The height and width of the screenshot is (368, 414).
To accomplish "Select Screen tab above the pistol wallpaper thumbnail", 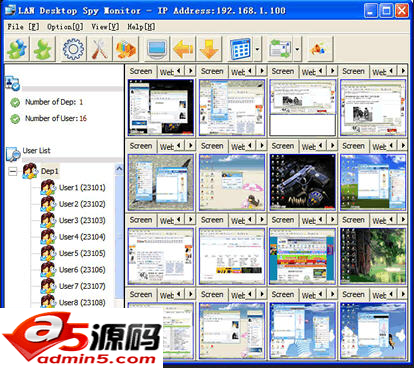I will tap(283, 146).
